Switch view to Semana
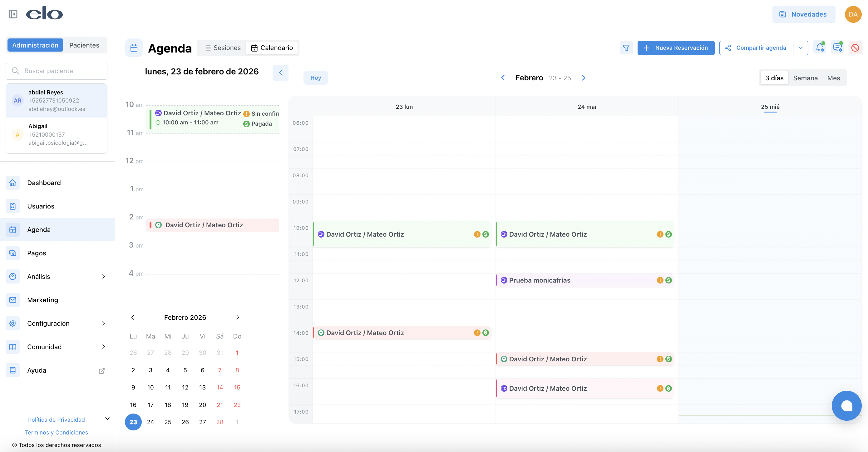868x452 pixels. point(805,78)
